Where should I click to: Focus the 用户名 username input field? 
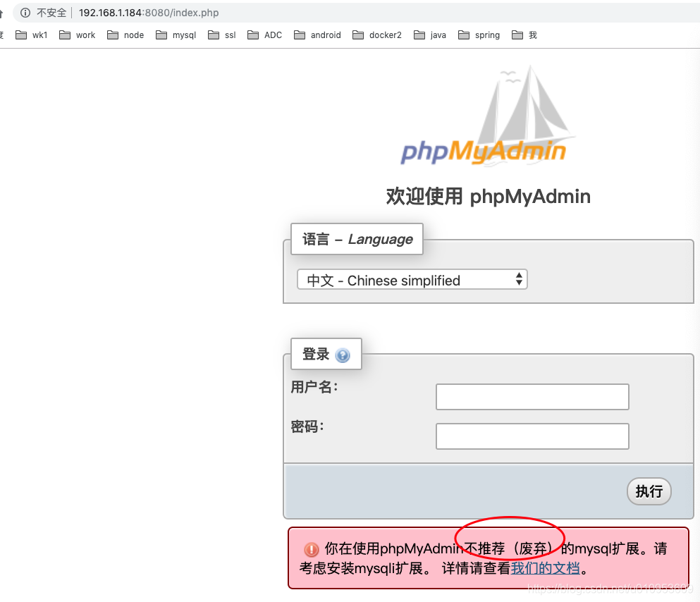click(532, 397)
